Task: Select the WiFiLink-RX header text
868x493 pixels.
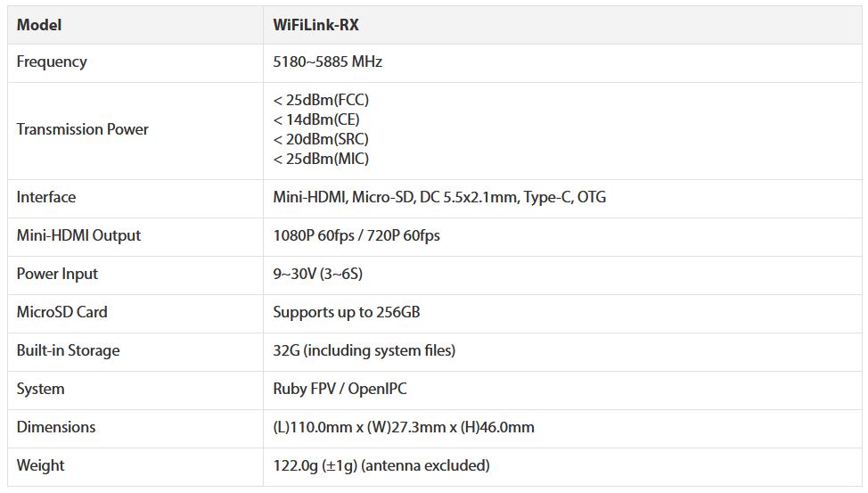Action: [315, 25]
